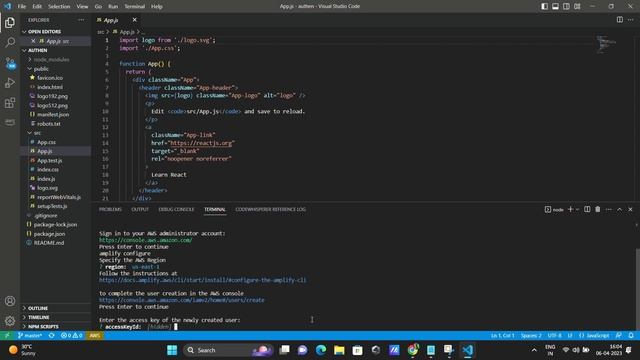Expand the node_modules folder

click(51, 60)
